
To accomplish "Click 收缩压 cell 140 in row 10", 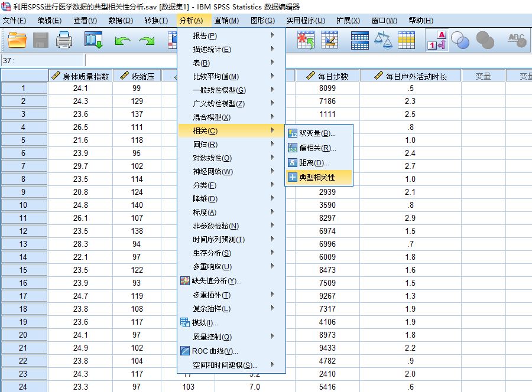I will (x=137, y=205).
